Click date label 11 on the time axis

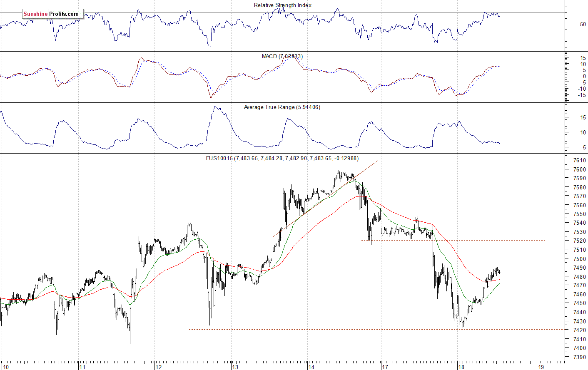pos(82,367)
